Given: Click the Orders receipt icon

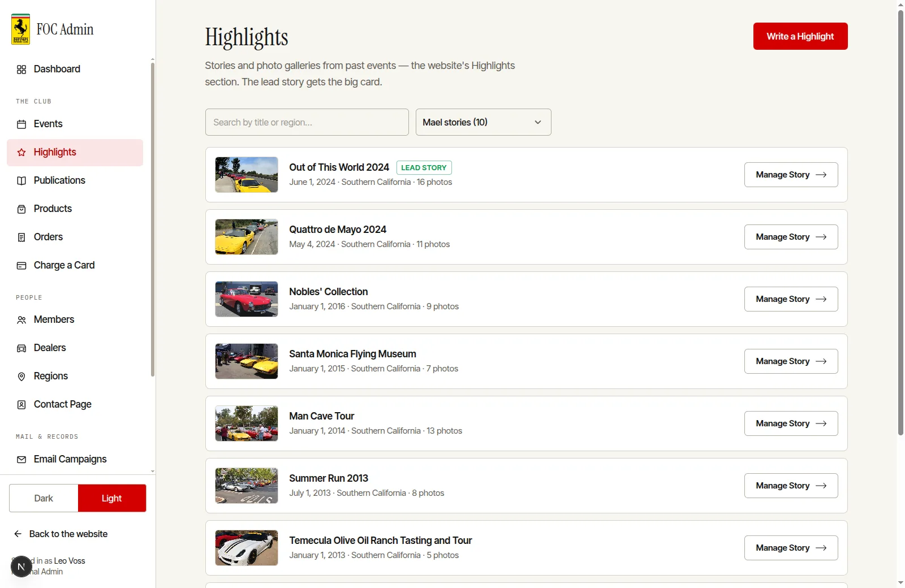Looking at the screenshot, I should pyautogui.click(x=21, y=237).
